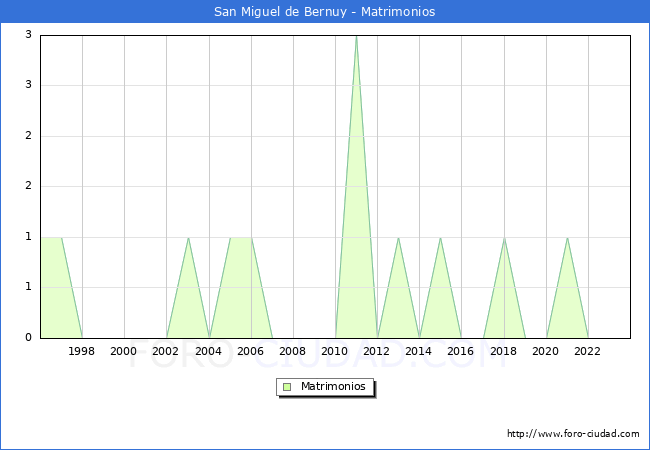Click the 2021 peak data point
The height and width of the screenshot is (450, 650).
pos(567,238)
